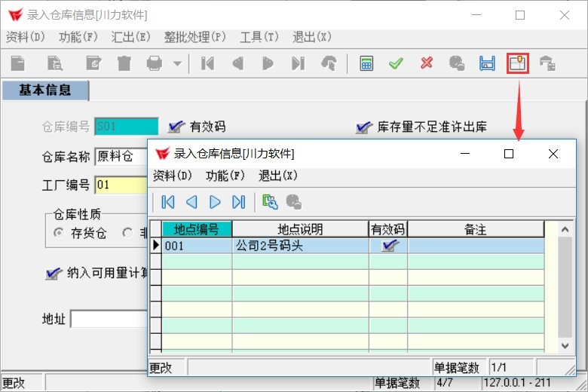Click the red X cancel icon
This screenshot has width=588, height=392.
pos(427,64)
